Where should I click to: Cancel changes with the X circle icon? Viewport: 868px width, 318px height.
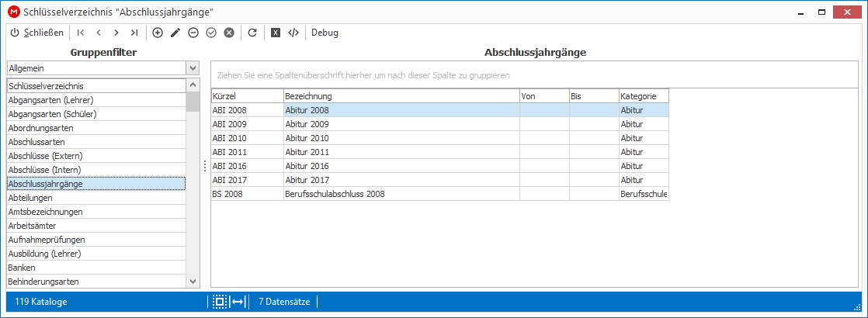coord(228,33)
